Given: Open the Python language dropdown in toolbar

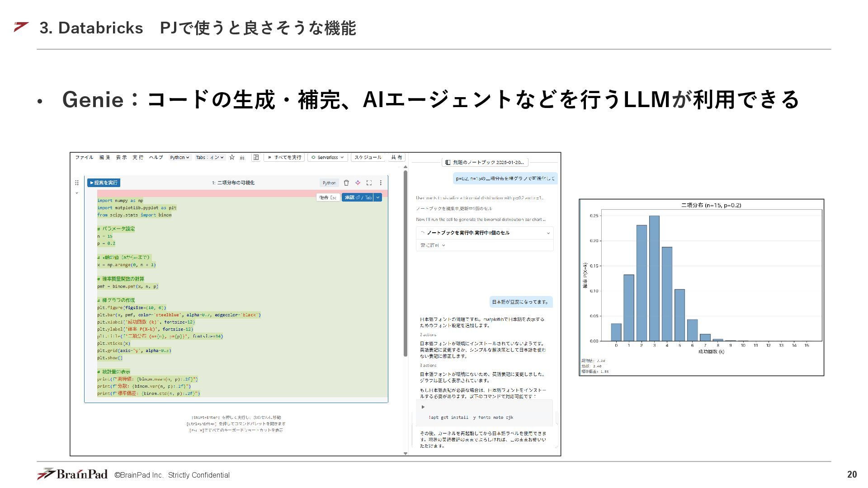Looking at the screenshot, I should coord(179,157).
